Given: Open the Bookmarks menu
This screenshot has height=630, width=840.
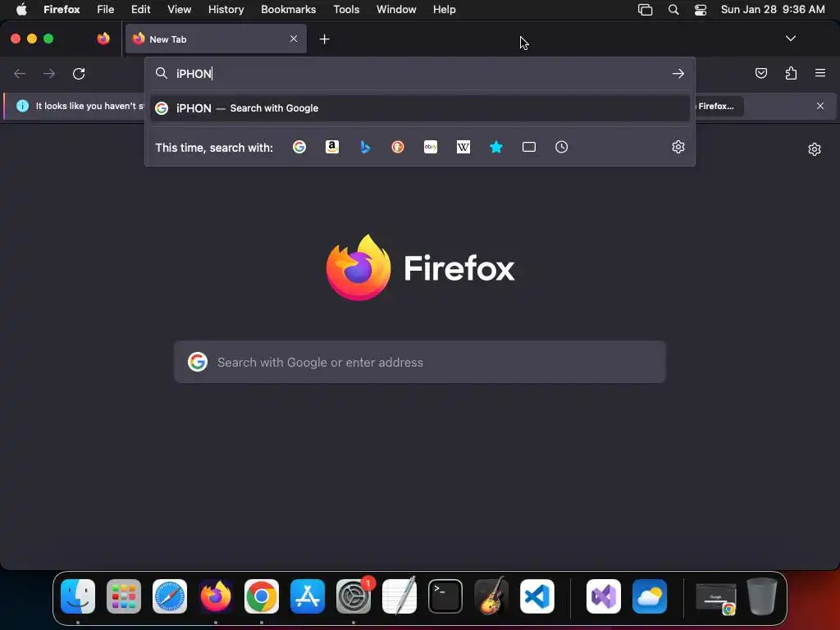Looking at the screenshot, I should 288,9.
